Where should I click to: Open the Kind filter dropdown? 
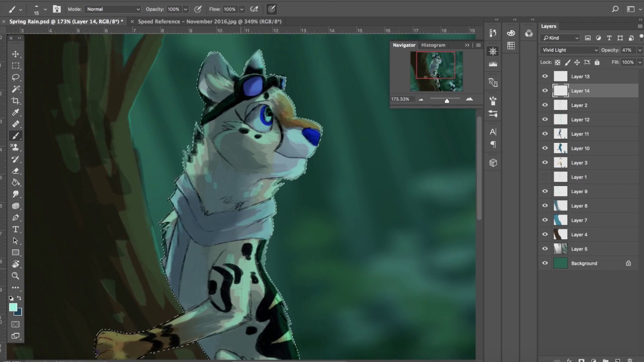(x=560, y=38)
